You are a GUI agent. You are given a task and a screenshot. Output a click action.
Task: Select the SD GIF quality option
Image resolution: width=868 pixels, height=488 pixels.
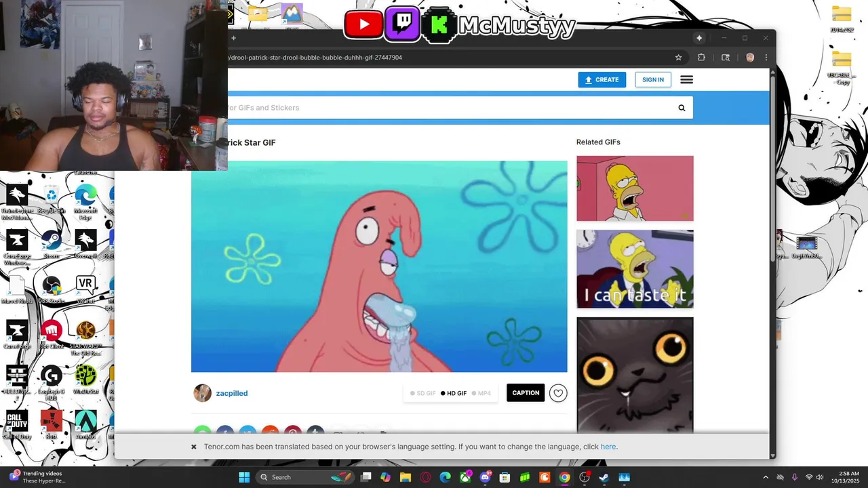(423, 393)
